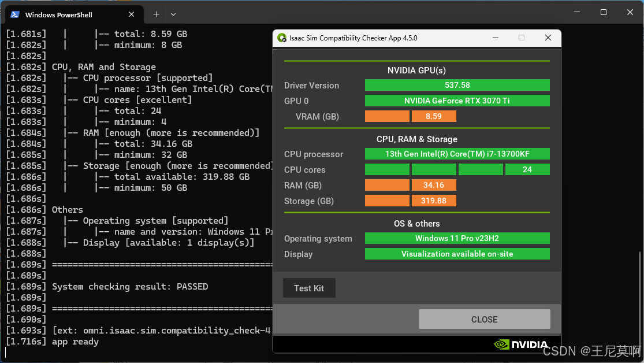Click the Display label in checker
644x363 pixels.
pos(298,254)
